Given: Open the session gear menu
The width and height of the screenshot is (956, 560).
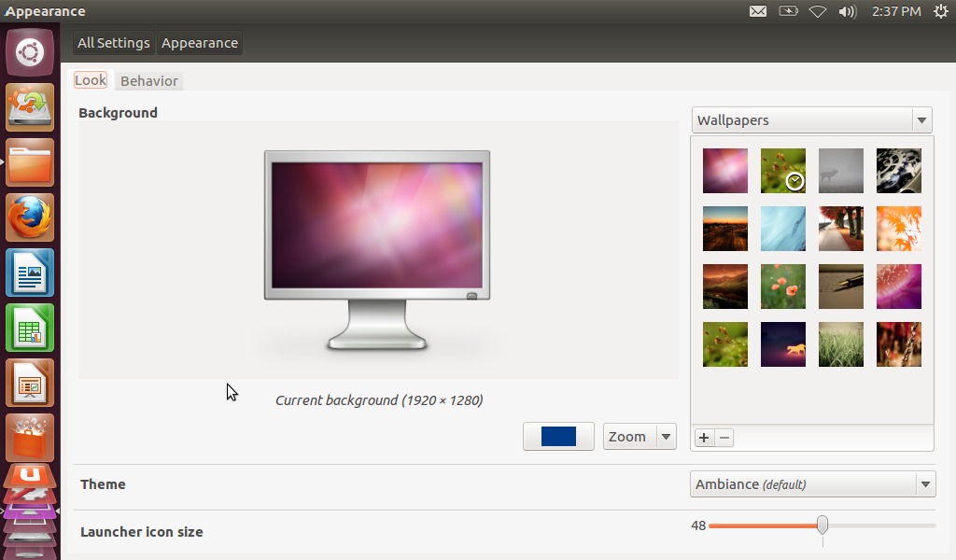Looking at the screenshot, I should (x=941, y=11).
